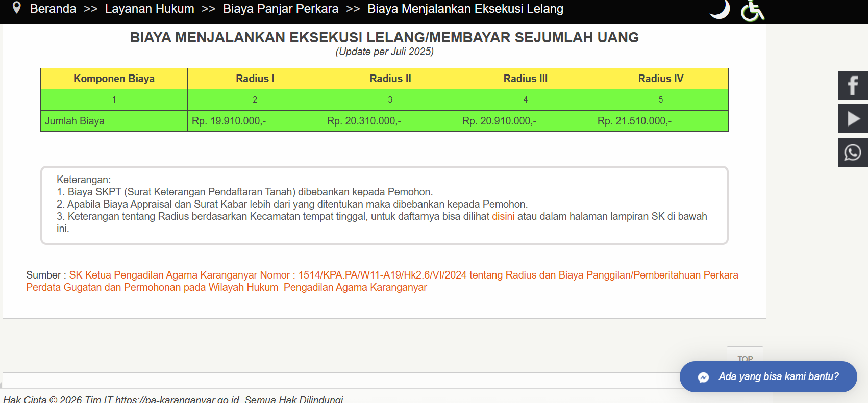Open the YouTube play sidebar icon
868x403 pixels.
pyautogui.click(x=853, y=119)
